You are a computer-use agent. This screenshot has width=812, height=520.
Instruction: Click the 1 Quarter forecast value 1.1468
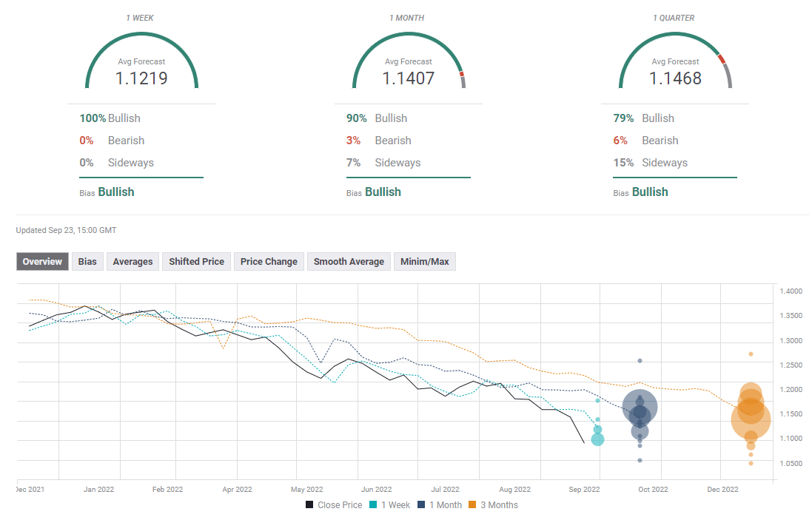click(x=675, y=78)
